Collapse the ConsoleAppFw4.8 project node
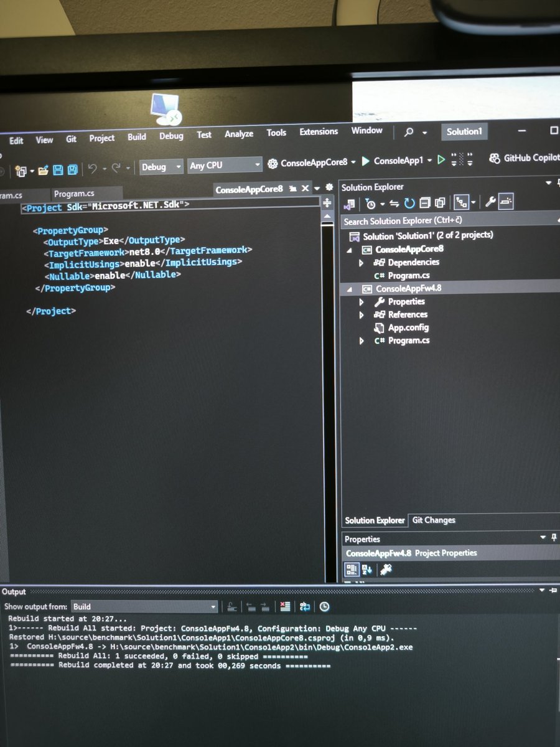This screenshot has width=560, height=747. coord(349,289)
